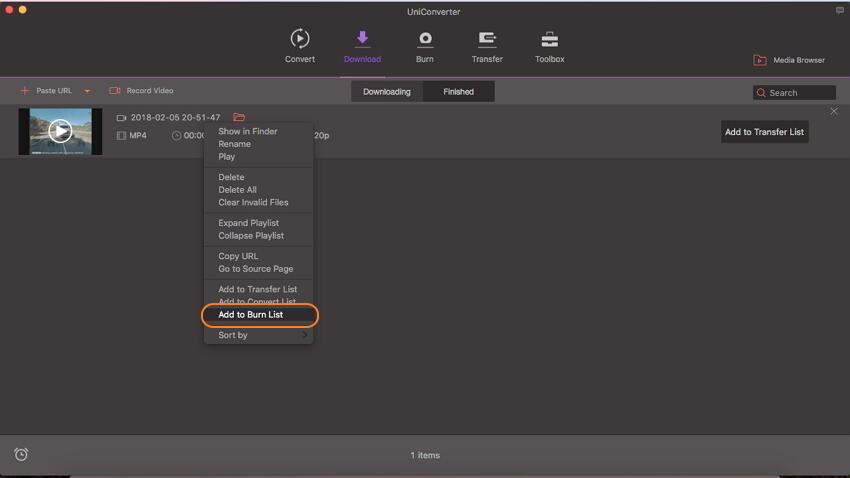Viewport: 850px width, 478px height.
Task: Open the file folder icon next to filename
Action: tap(239, 117)
